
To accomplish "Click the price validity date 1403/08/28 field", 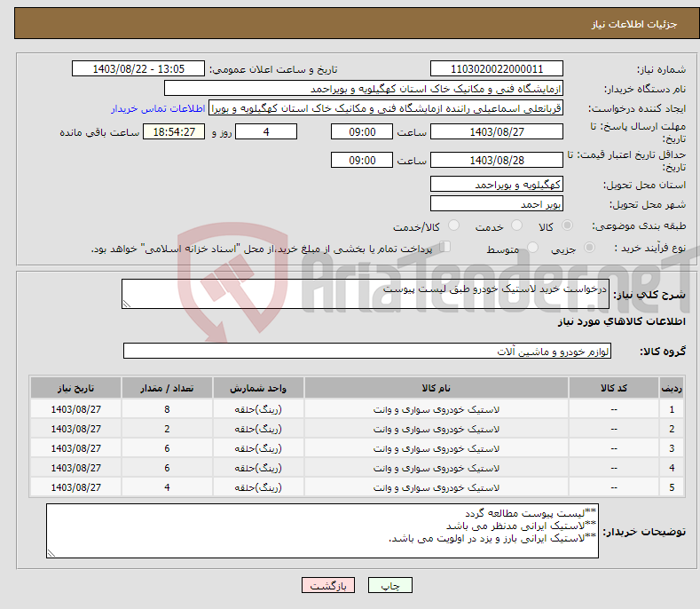I will click(497, 160).
